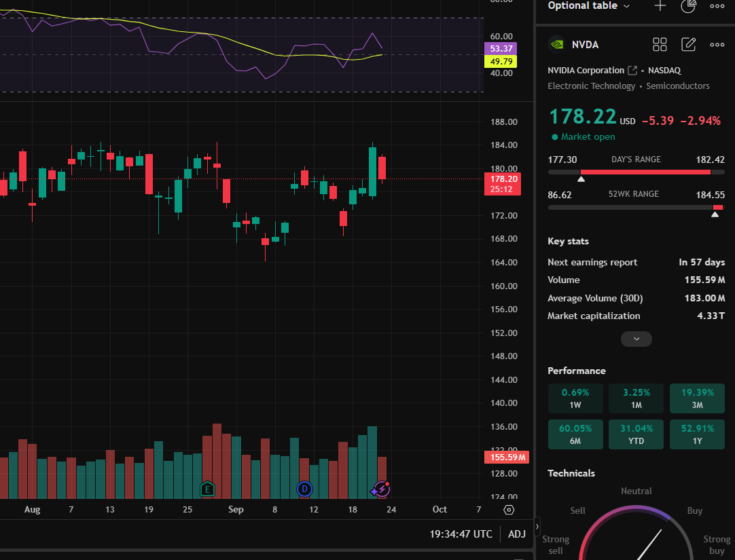735x560 pixels.
Task: Click the Market capitalization row
Action: click(636, 316)
